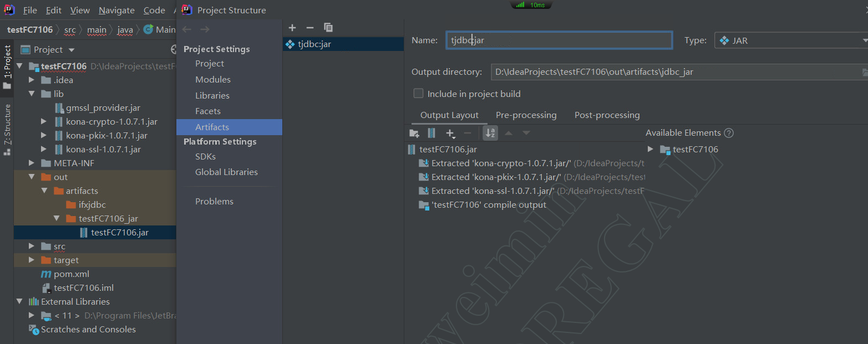
Task: Click the Output directory field
Action: (676, 72)
